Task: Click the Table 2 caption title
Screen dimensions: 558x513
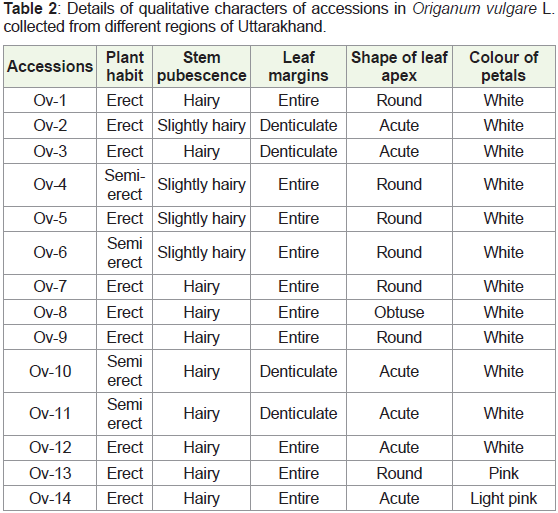Action: pyautogui.click(x=30, y=9)
